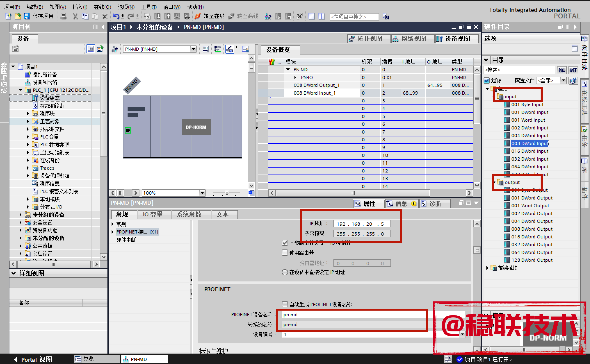The image size is (590, 364).
Task: Click the delete X toolbar icon
Action: click(105, 16)
